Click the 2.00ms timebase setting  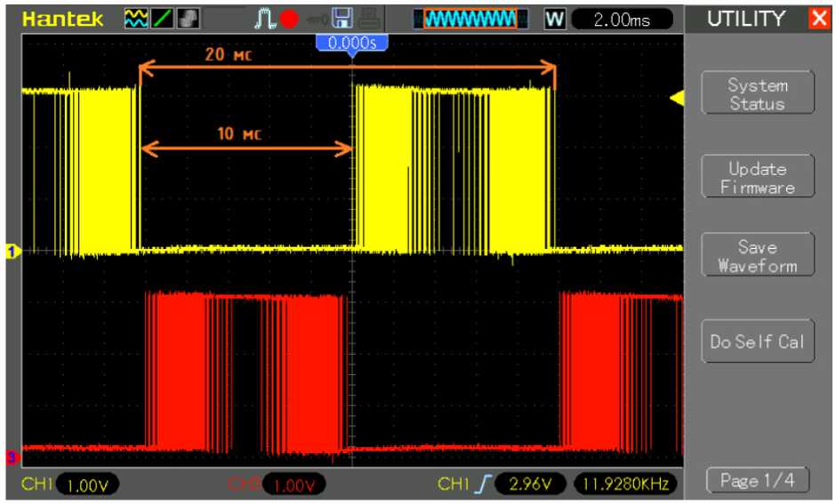click(622, 19)
